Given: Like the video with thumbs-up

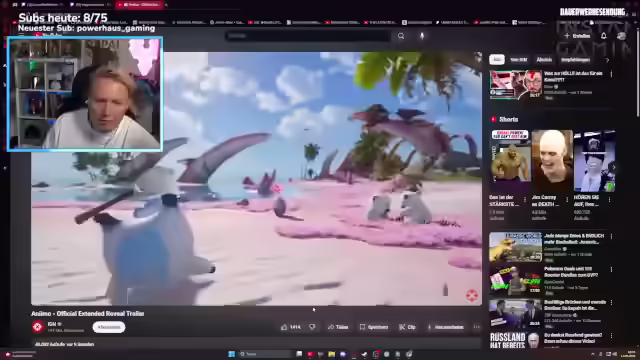Looking at the screenshot, I should 290,327.
